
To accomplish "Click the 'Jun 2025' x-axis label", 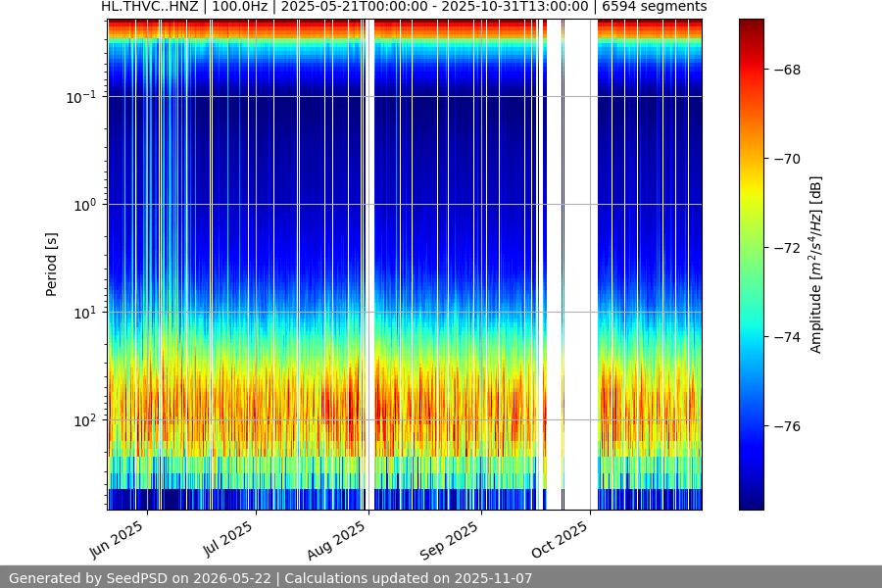I will coord(117,539).
